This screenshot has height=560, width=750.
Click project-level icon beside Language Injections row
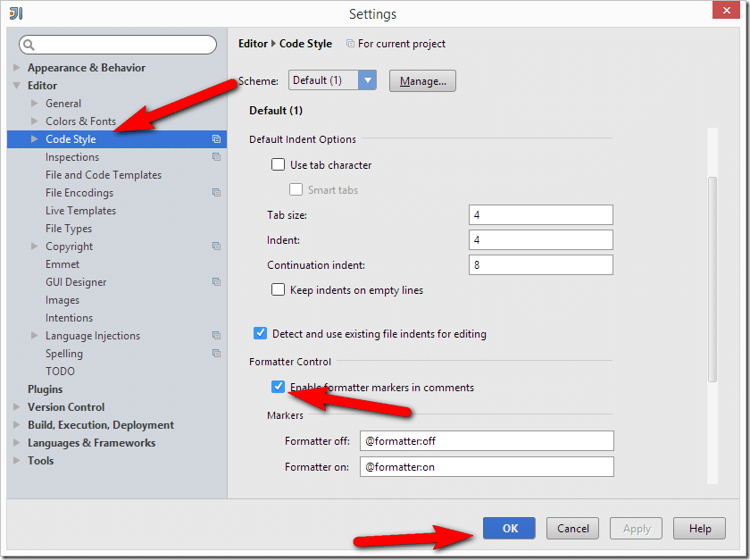point(216,336)
